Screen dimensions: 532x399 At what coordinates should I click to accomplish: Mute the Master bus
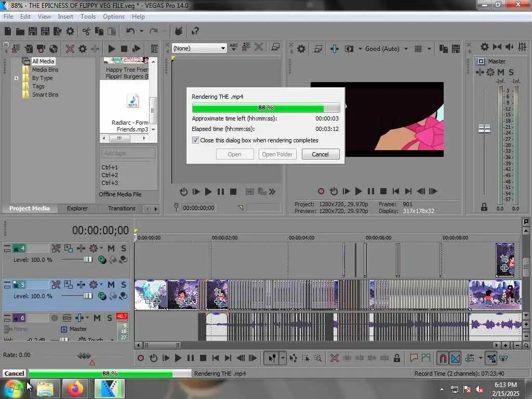500,72
